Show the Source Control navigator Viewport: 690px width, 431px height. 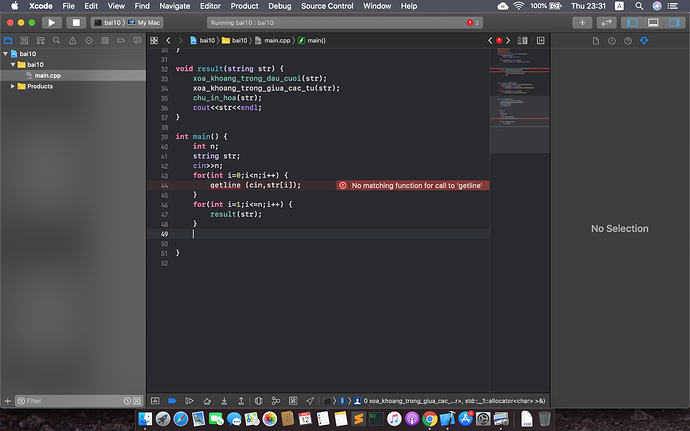click(x=24, y=41)
